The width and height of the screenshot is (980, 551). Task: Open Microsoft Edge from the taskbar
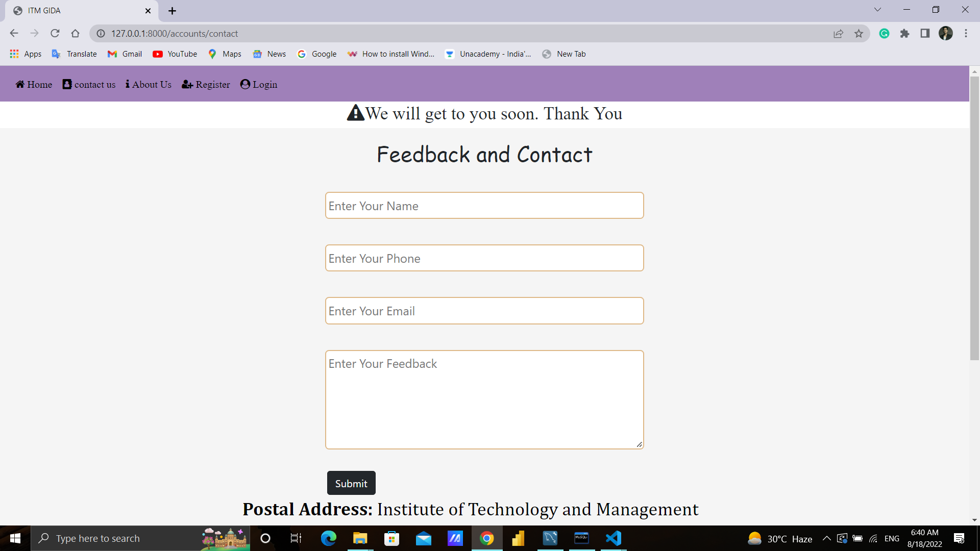[328, 538]
